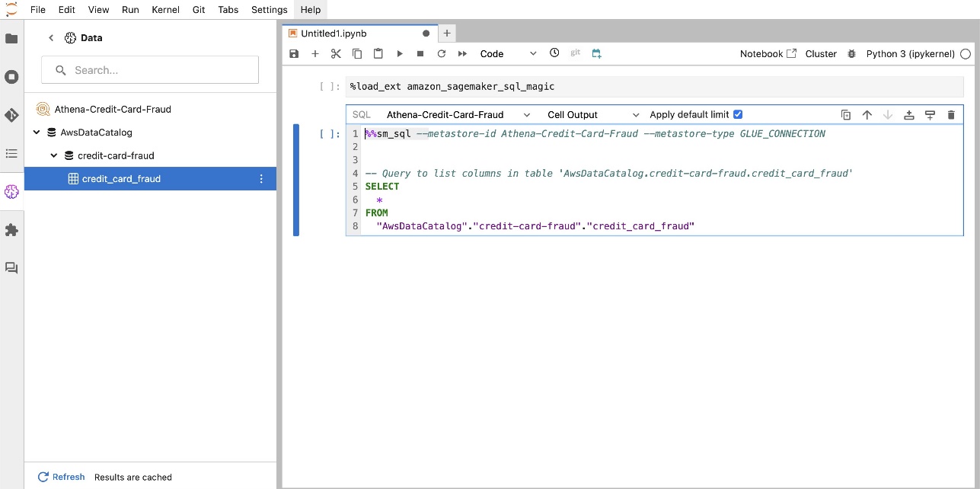This screenshot has width=980, height=489.
Task: Delete the SQL cell with trash icon
Action: point(951,115)
